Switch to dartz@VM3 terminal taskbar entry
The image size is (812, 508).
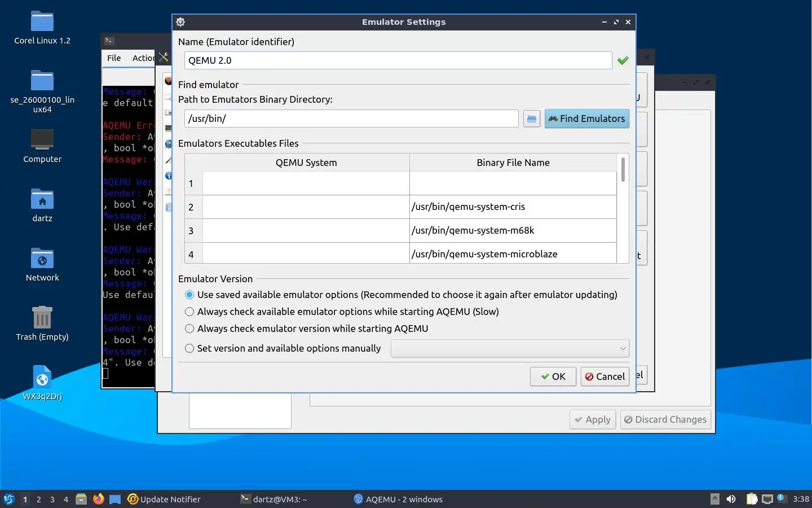(x=274, y=499)
